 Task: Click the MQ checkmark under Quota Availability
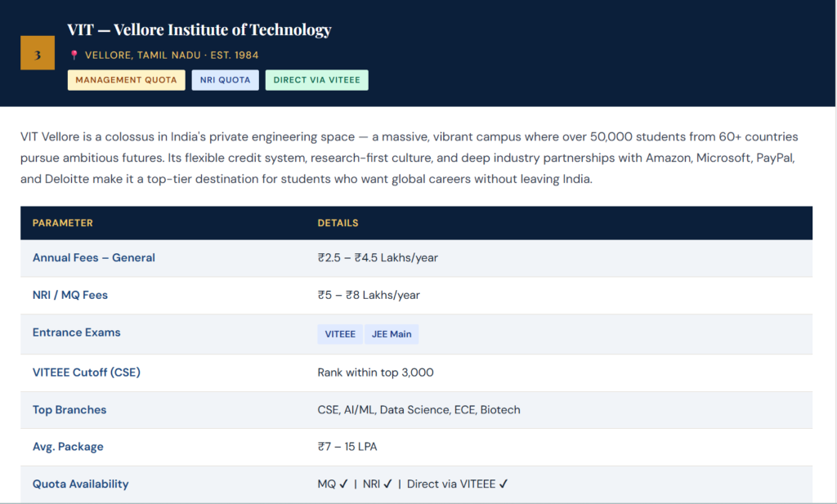tap(345, 484)
